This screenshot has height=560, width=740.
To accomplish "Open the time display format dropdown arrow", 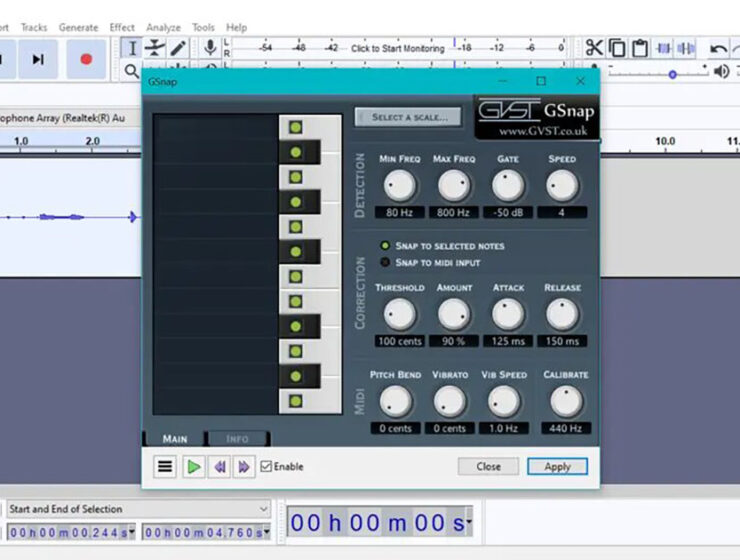I will [x=468, y=524].
